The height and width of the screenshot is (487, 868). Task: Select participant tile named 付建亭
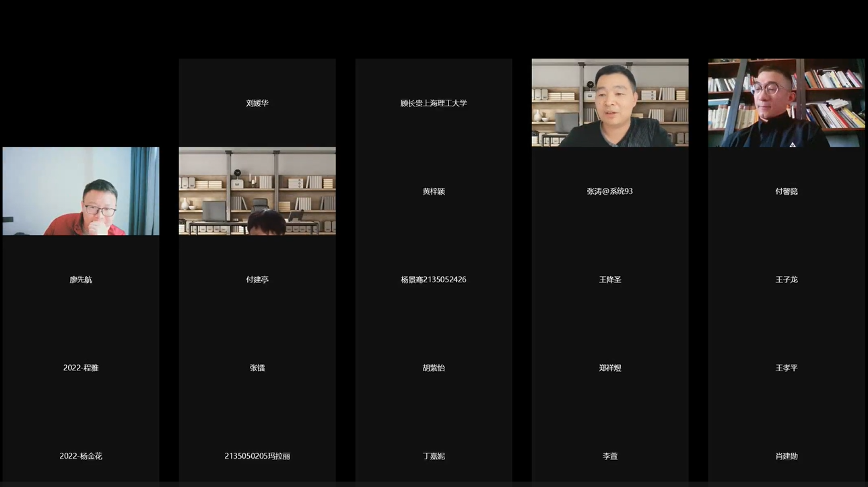pos(257,280)
